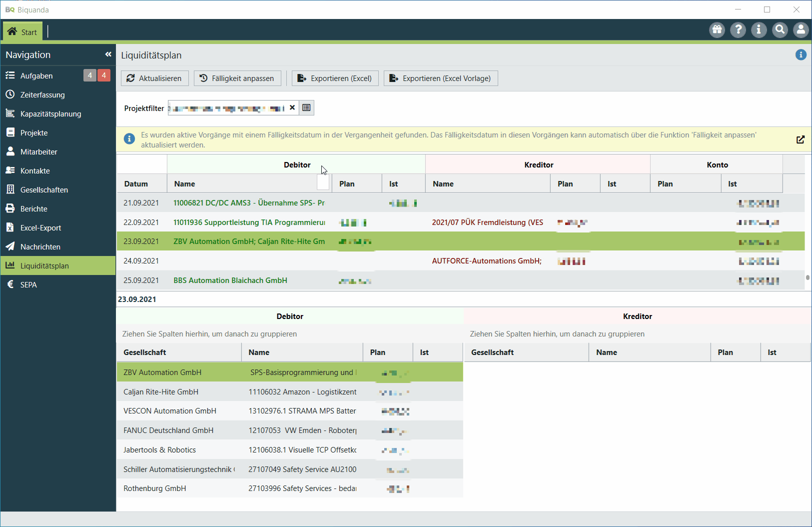Click the upper table's vertical scrollbar
This screenshot has height=527, width=812.
coord(808,277)
